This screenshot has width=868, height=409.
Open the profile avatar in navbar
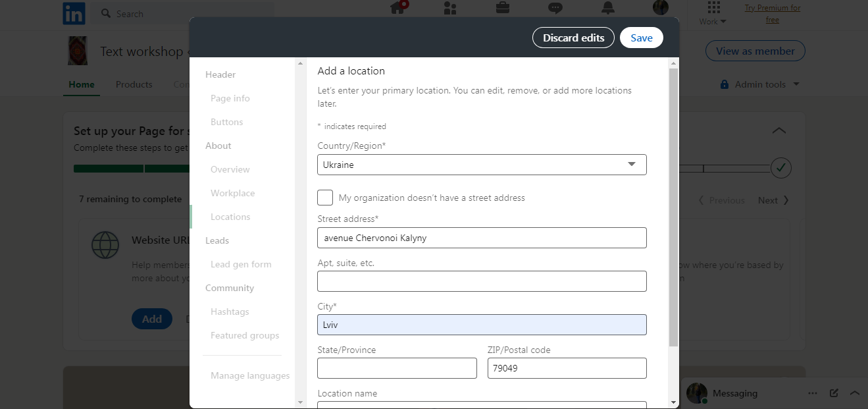(x=661, y=8)
